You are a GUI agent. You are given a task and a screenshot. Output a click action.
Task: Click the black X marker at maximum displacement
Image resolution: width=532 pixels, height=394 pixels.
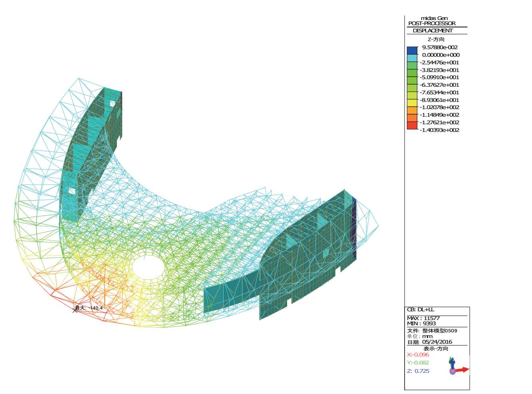coord(75,310)
